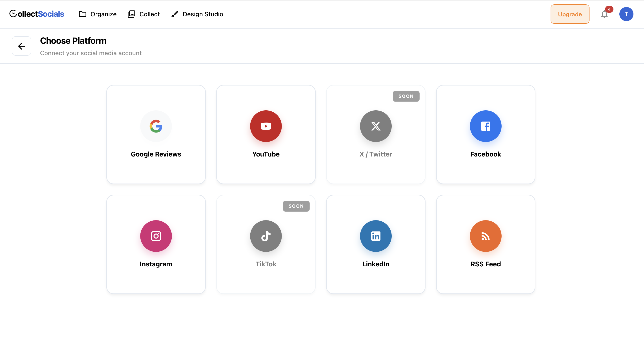Click the Upgrade button

570,14
